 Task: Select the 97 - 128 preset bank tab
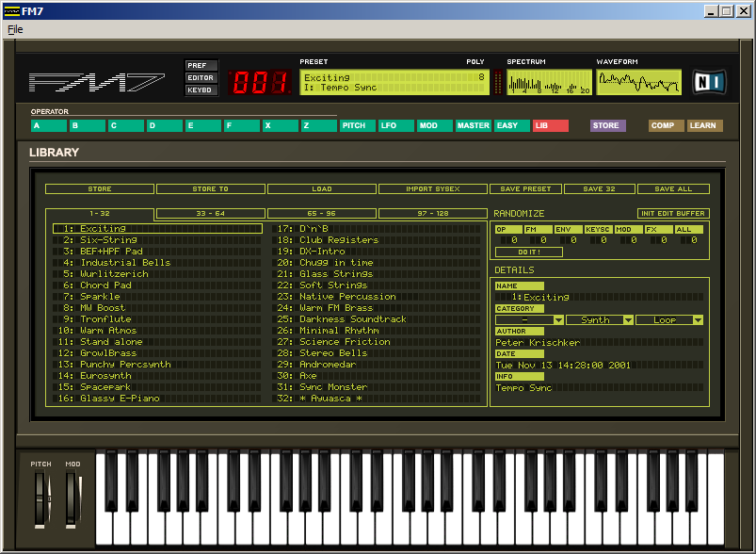[x=433, y=213]
